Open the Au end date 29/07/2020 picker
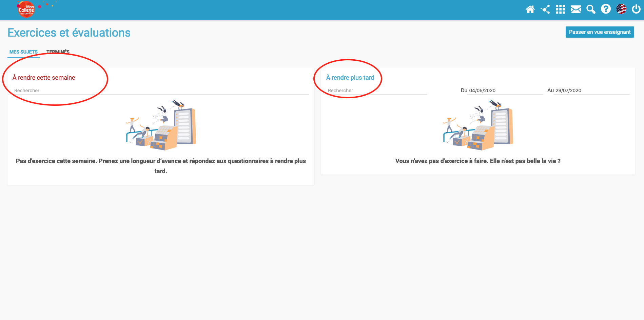 pos(591,91)
